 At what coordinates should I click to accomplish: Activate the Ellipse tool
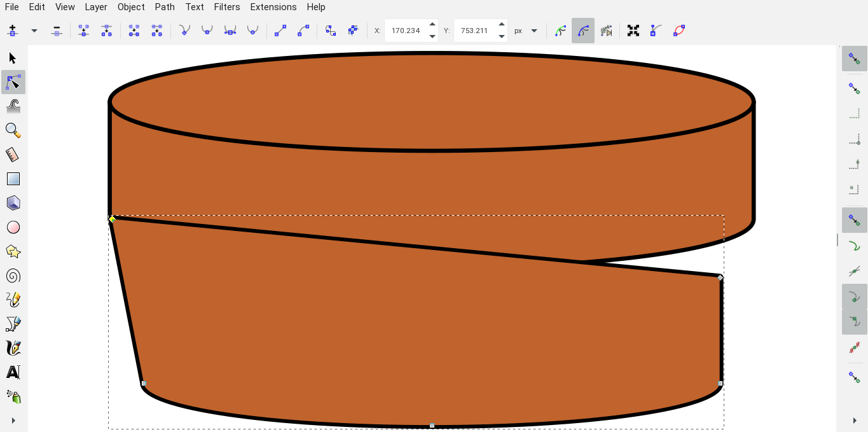coord(13,227)
